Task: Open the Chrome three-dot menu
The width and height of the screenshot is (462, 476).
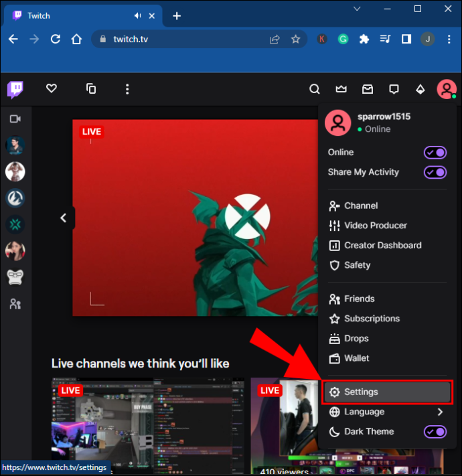Action: coord(449,39)
